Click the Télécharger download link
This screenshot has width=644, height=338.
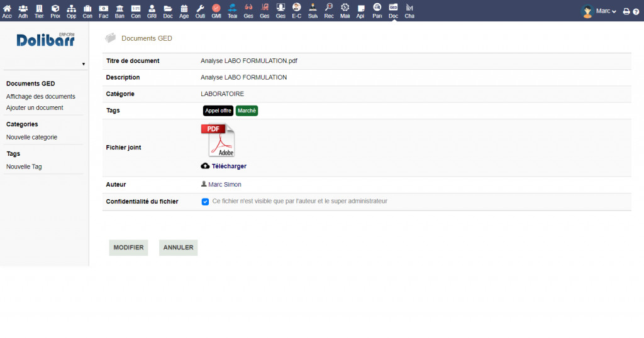229,166
